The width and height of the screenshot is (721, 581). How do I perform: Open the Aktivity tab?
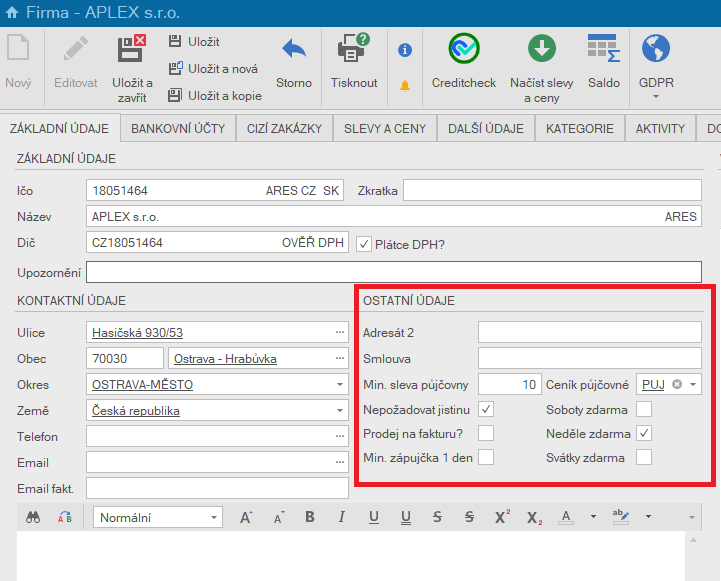[x=660, y=128]
